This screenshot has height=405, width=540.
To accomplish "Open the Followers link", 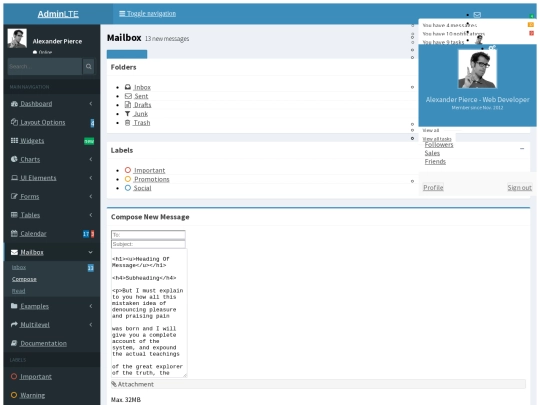I will click(x=439, y=145).
